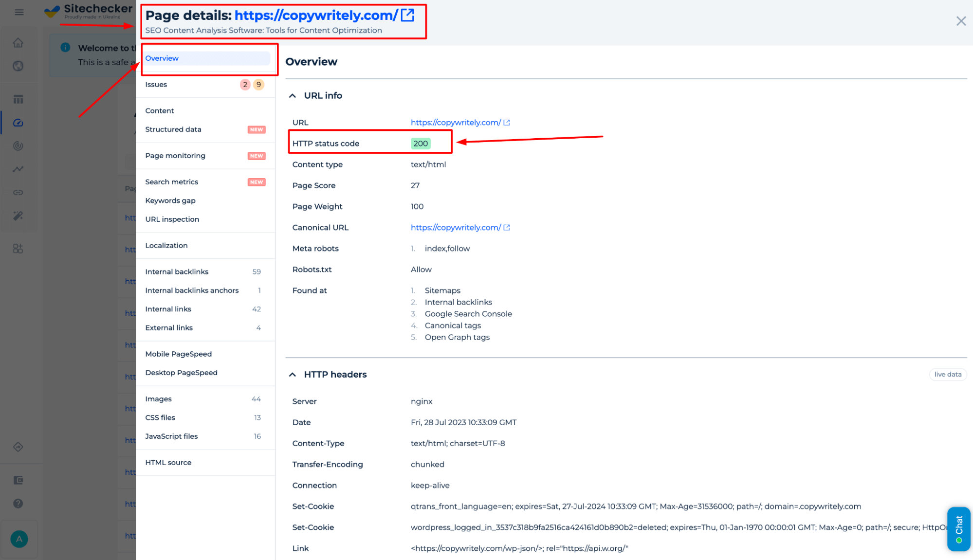Viewport: 973px width, 560px height.
Task: Open the HTML source tab
Action: click(x=206, y=463)
